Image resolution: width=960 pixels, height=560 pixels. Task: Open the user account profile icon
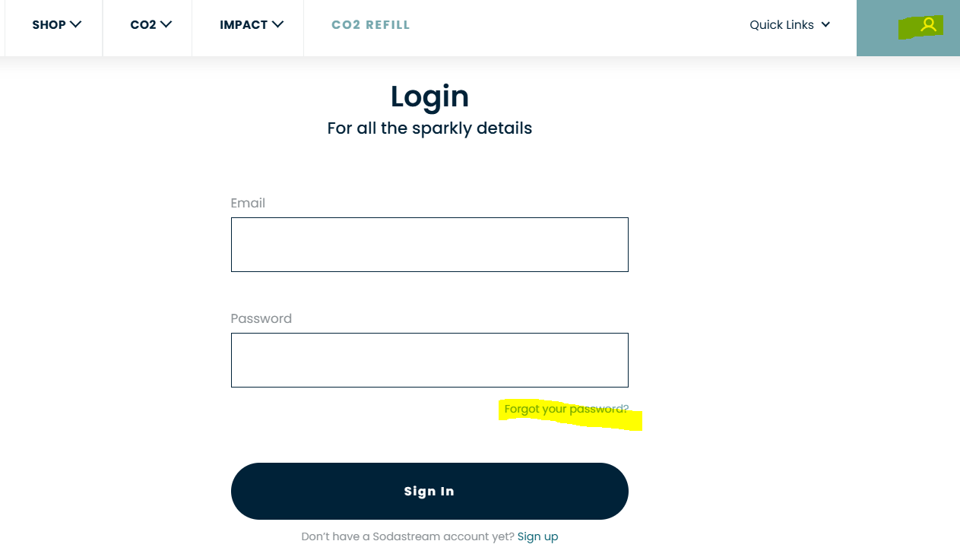pos(928,25)
